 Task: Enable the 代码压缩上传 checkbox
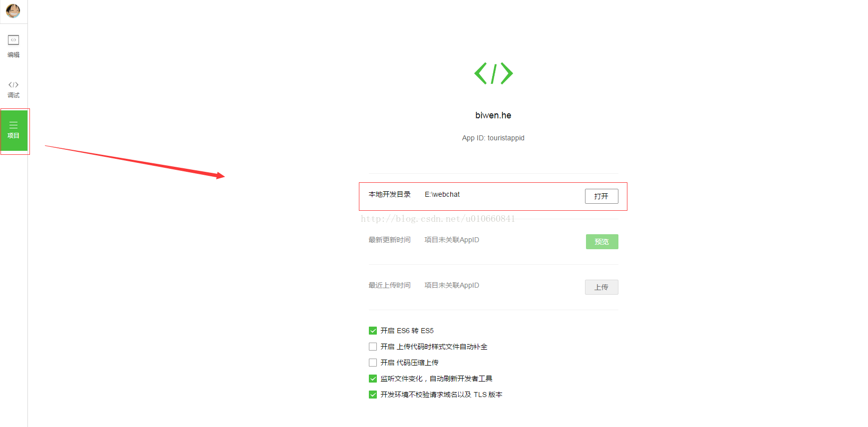373,363
